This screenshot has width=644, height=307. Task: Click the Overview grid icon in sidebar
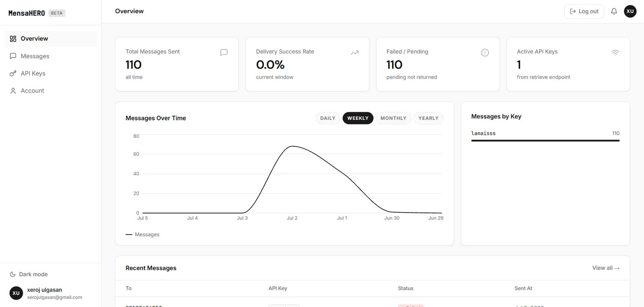click(13, 39)
